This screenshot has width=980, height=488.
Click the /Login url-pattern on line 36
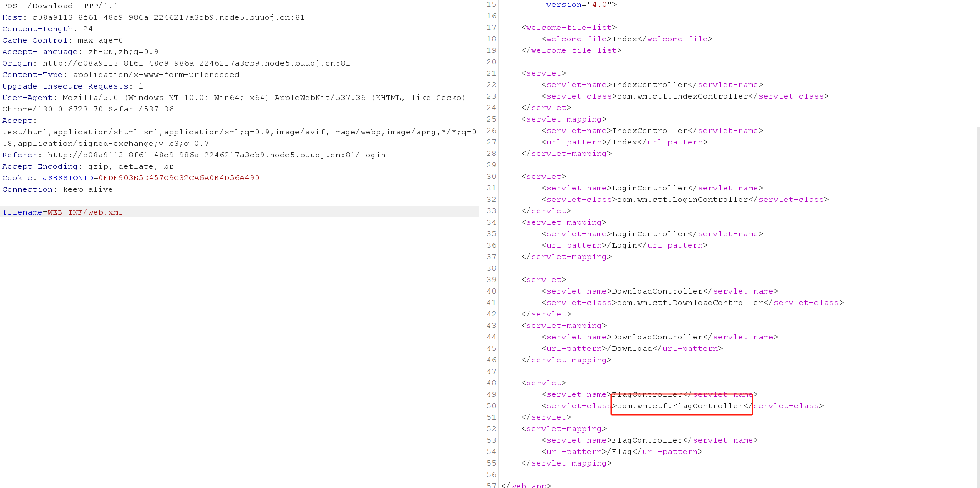(624, 245)
